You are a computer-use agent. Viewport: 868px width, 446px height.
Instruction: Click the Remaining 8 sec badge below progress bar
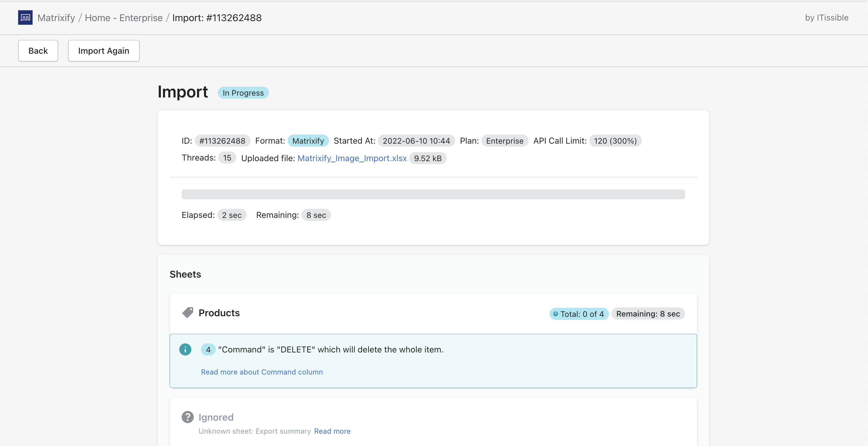(316, 215)
